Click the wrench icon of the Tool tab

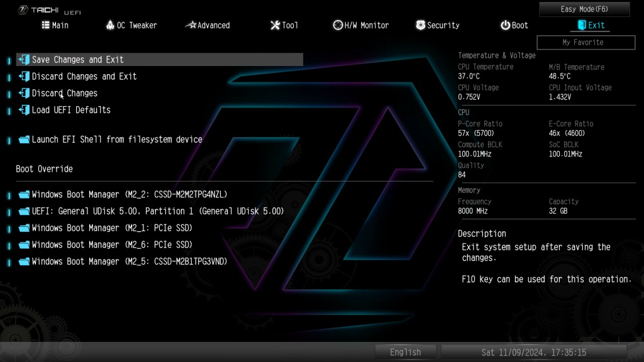(275, 25)
